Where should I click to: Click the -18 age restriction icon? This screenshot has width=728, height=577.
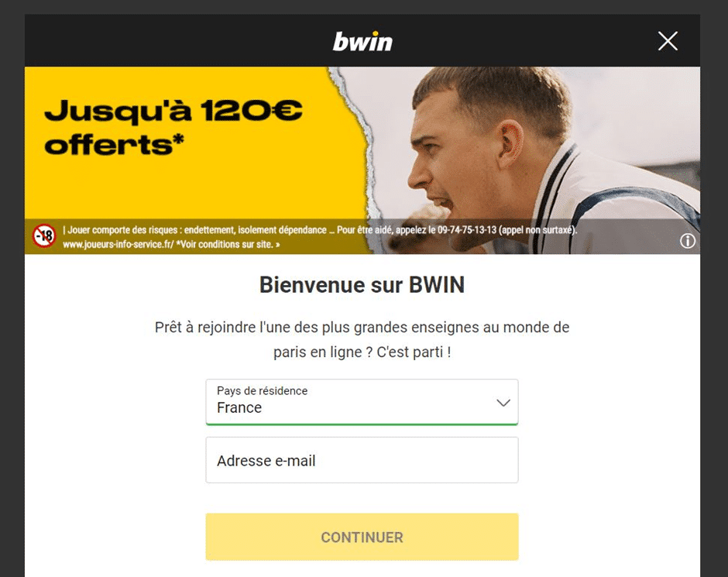point(44,235)
